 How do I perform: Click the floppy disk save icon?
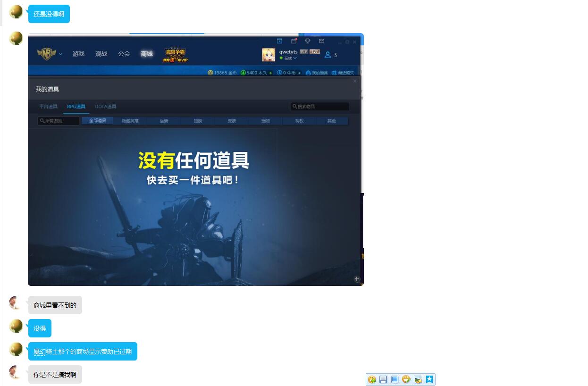[x=383, y=379]
